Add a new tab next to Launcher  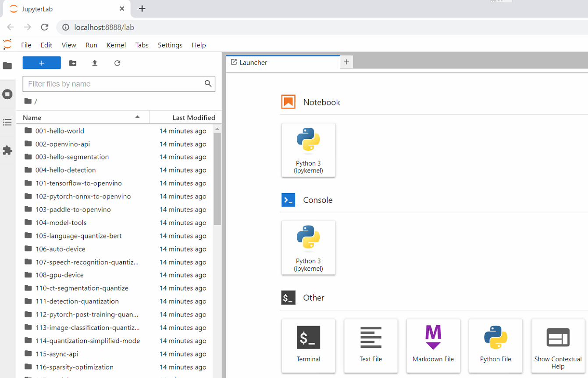[346, 62]
